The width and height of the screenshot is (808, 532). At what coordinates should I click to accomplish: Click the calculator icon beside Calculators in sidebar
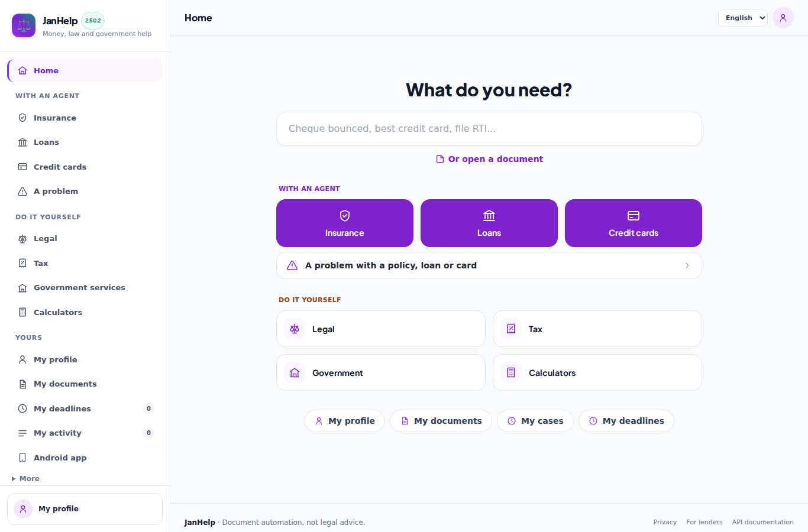(x=22, y=312)
